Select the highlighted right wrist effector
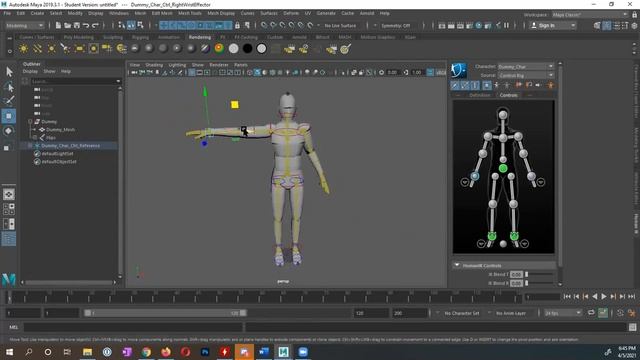The image size is (640, 360). (475, 176)
